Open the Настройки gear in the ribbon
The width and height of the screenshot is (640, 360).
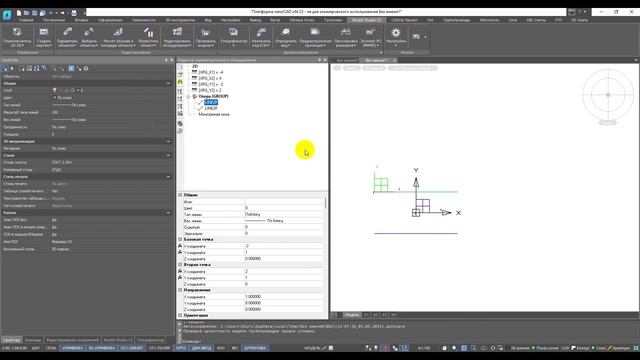tap(396, 37)
